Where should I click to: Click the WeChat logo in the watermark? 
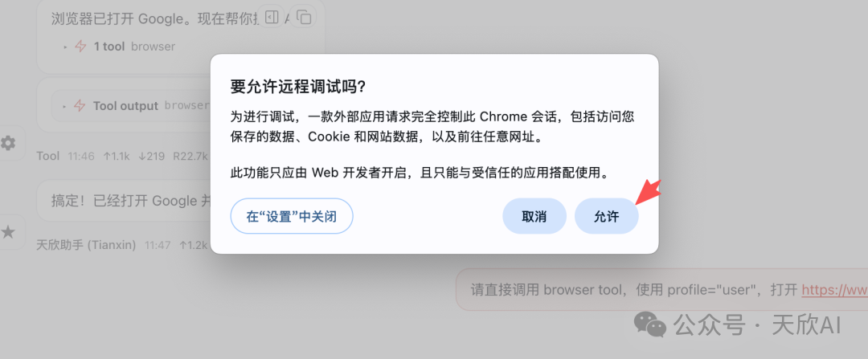[x=650, y=324]
